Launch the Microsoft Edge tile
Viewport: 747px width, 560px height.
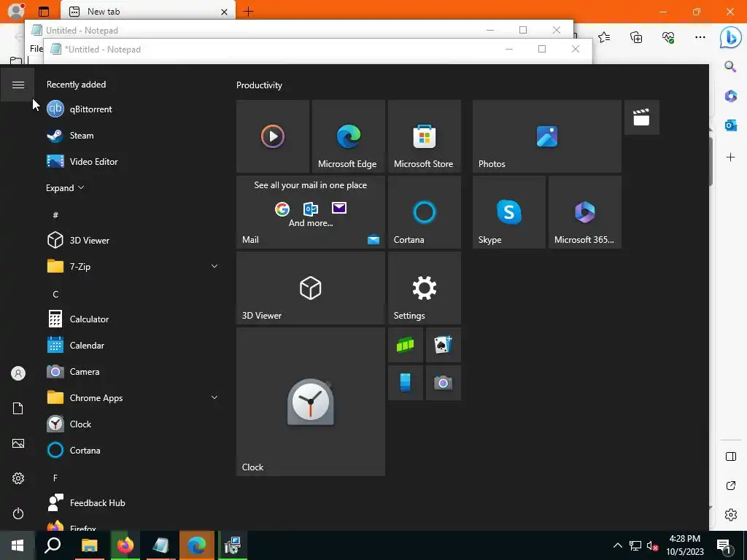348,136
